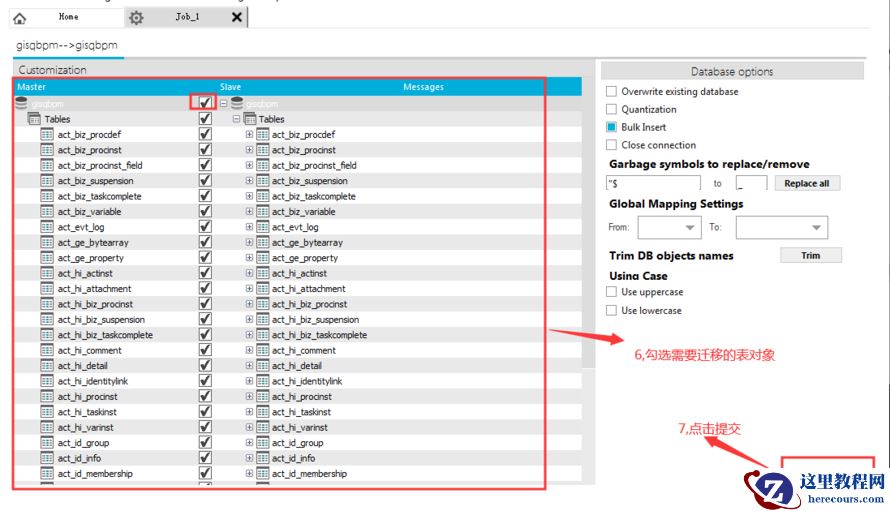
Task: Switch to the Job_1 tab
Action: [x=187, y=17]
